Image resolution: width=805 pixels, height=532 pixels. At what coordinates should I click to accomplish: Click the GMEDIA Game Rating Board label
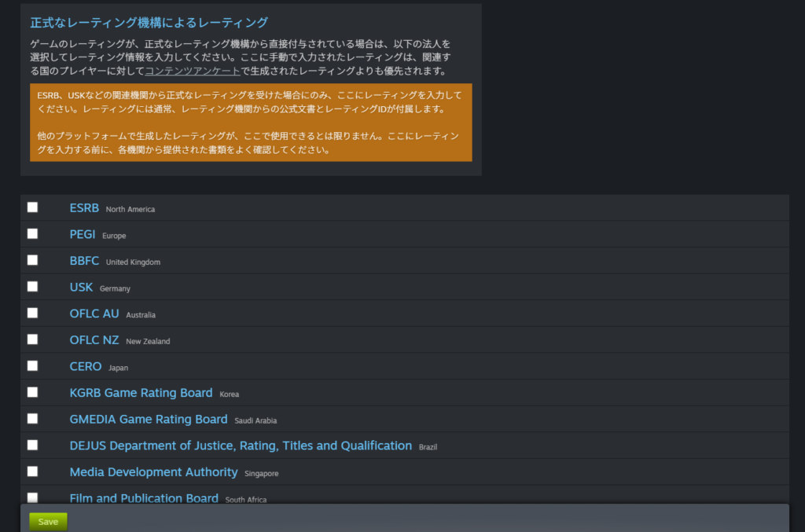[x=149, y=419]
